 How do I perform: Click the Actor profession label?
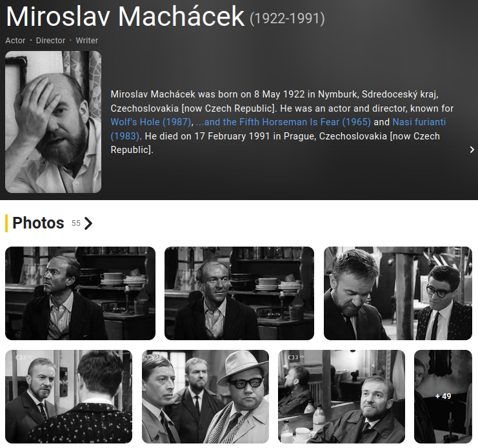[x=15, y=41]
